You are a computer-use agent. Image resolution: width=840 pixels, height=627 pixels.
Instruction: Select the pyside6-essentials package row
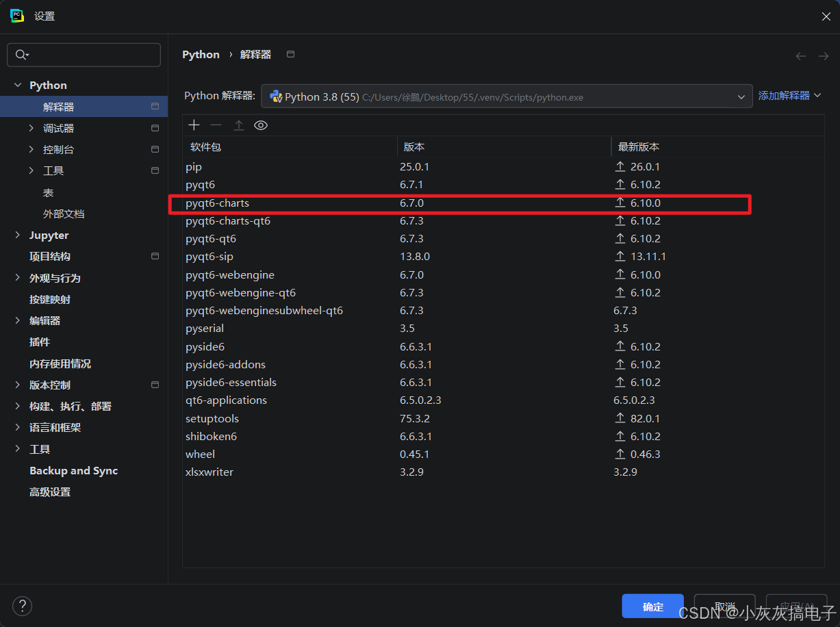click(503, 382)
